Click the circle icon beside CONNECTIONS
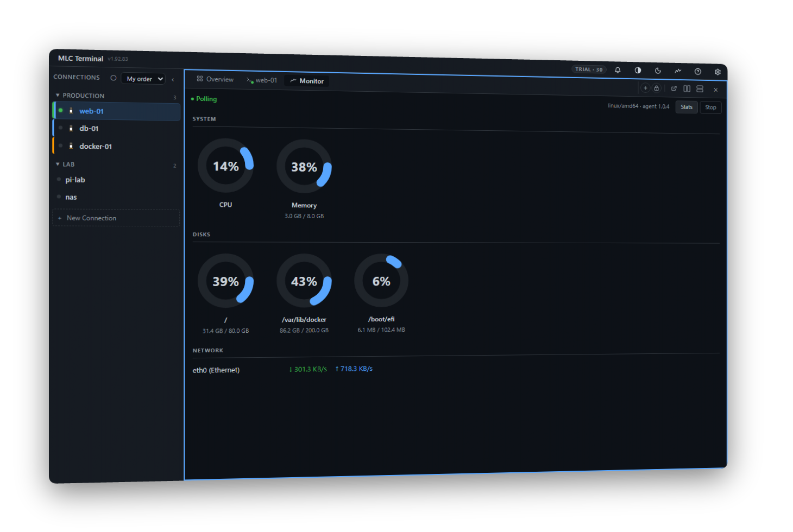This screenshot has width=793, height=532. [114, 78]
